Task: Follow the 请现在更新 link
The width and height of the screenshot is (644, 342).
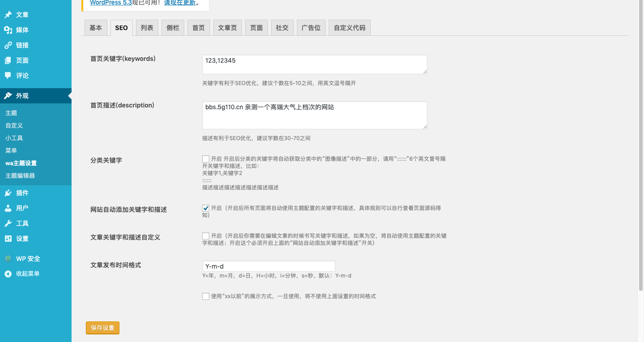Action: coord(180,3)
